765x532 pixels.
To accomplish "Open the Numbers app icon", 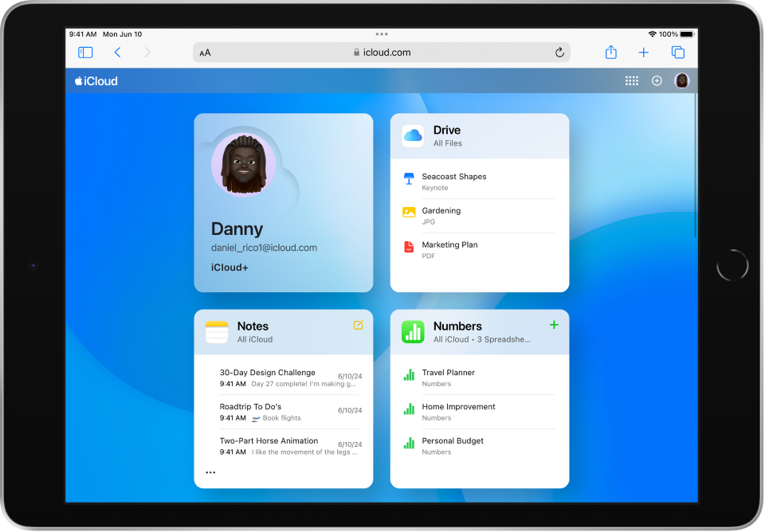I will point(413,332).
